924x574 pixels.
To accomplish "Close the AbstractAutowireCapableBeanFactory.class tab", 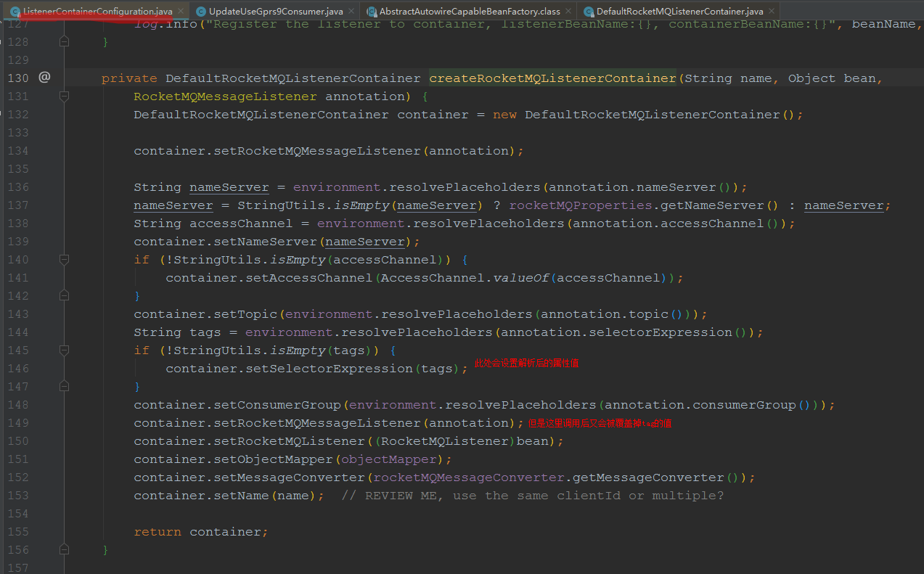I will click(568, 12).
